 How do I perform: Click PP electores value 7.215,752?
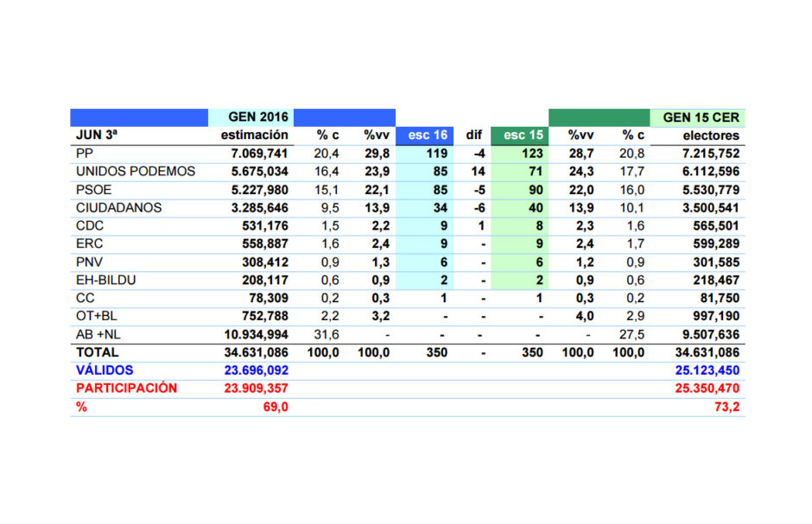pyautogui.click(x=711, y=154)
